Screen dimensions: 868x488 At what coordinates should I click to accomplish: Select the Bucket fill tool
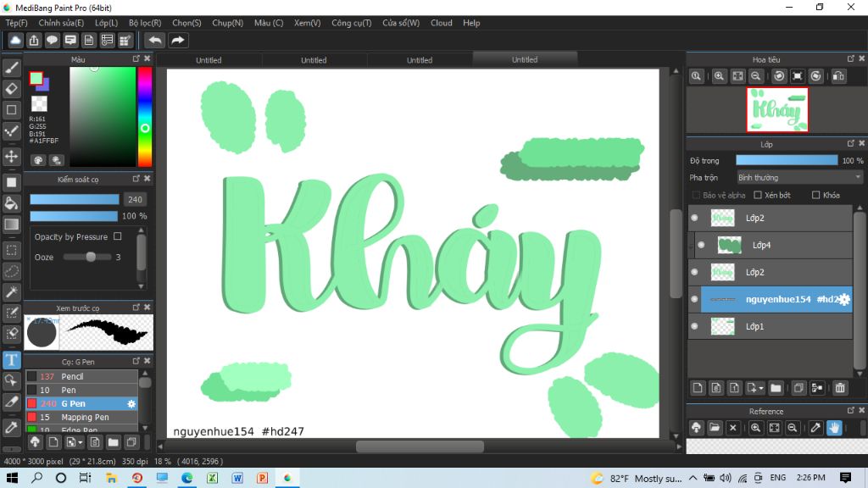12,203
